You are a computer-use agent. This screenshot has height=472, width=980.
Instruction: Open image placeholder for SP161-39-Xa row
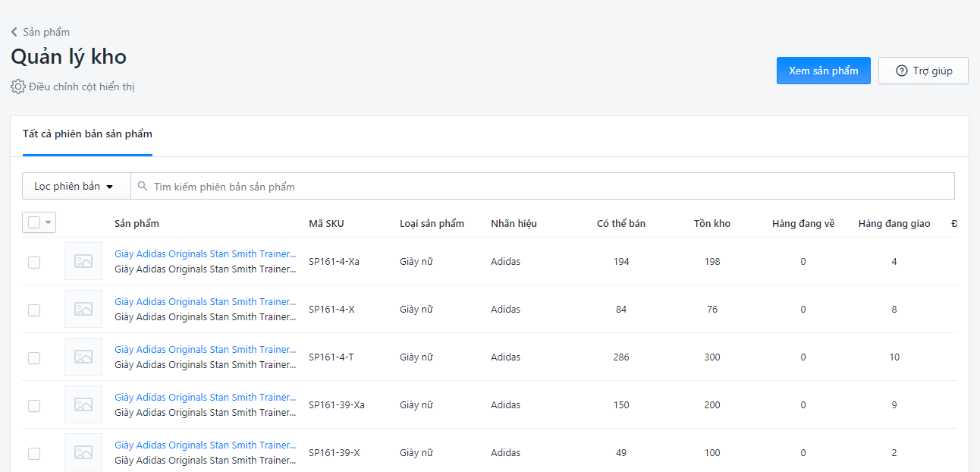tap(83, 404)
